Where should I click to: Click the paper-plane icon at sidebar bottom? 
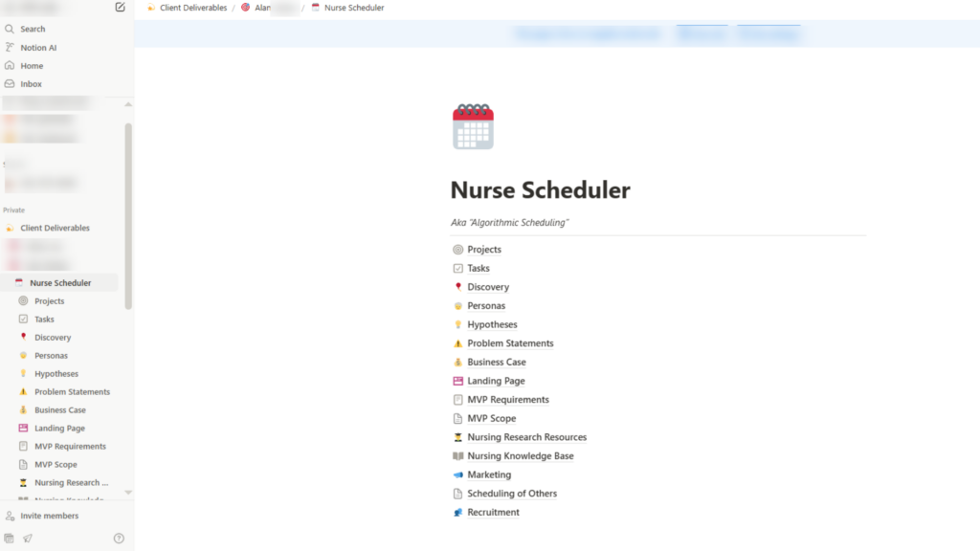coord(28,539)
